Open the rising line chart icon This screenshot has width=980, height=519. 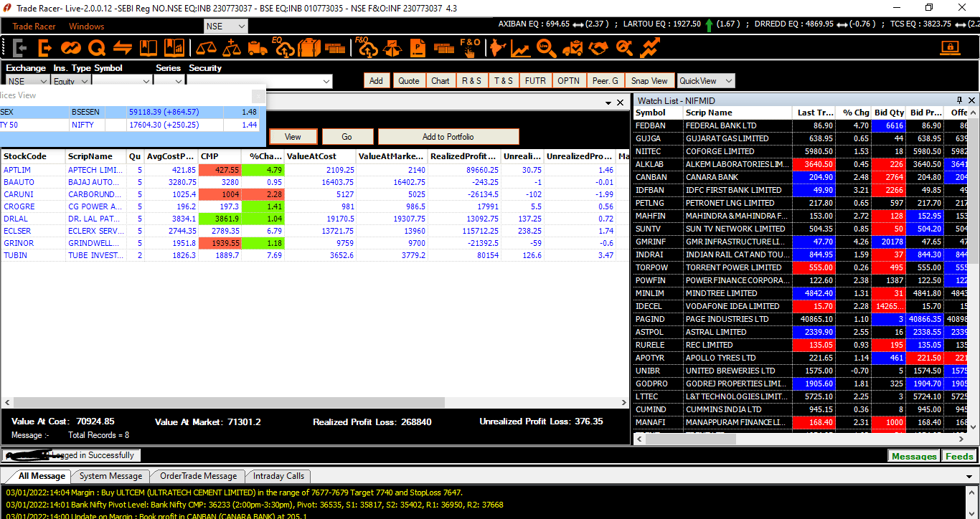pyautogui.click(x=521, y=48)
